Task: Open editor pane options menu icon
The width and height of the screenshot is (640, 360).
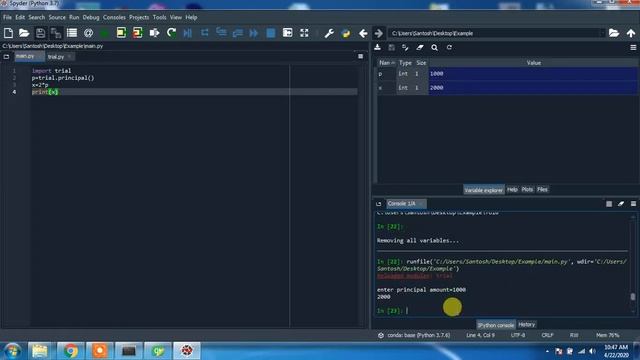Action: [x=360, y=56]
